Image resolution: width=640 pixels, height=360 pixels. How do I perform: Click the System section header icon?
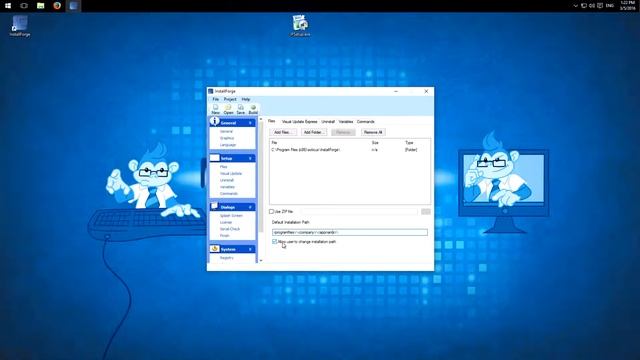click(x=215, y=249)
